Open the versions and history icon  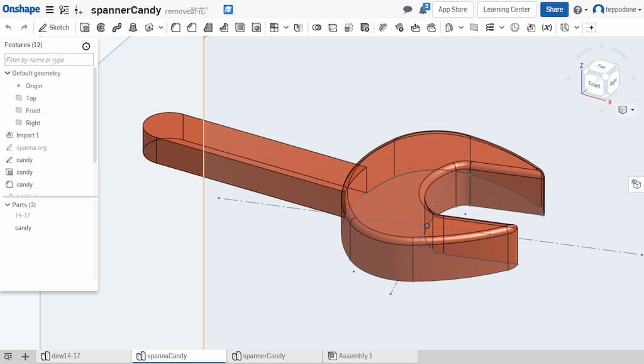tap(64, 9)
